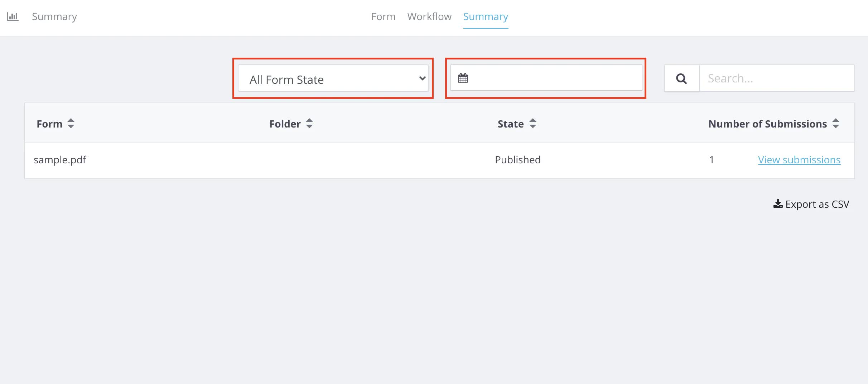
Task: Sort by Number of Submissions arrows
Action: (836, 124)
